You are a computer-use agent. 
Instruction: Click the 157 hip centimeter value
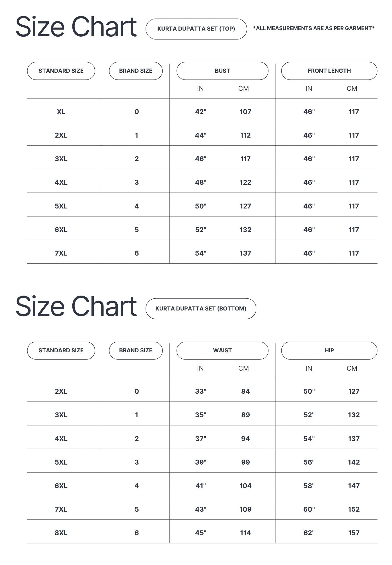coord(354,533)
